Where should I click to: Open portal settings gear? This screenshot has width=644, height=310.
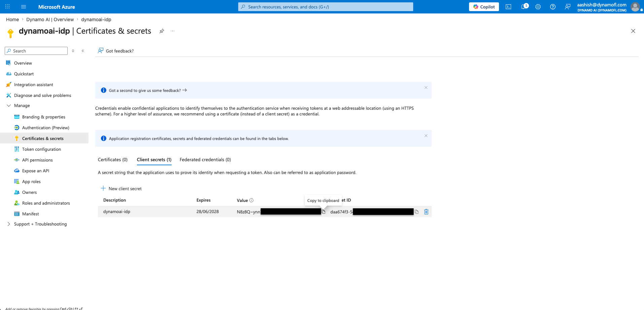[538, 7]
